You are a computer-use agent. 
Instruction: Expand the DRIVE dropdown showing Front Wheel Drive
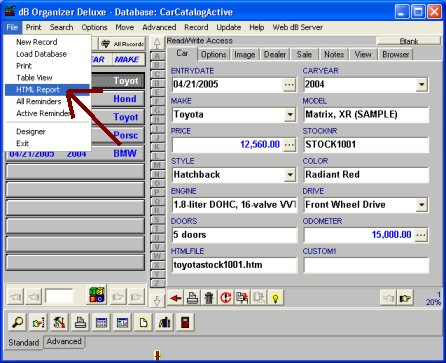point(422,204)
